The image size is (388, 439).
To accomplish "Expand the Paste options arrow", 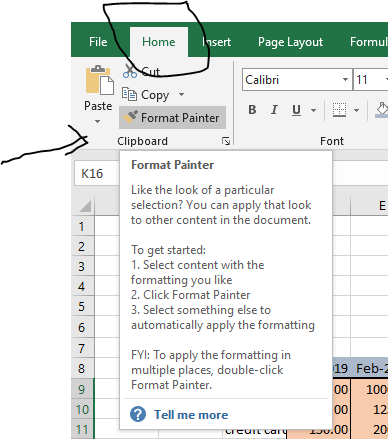I will click(97, 122).
